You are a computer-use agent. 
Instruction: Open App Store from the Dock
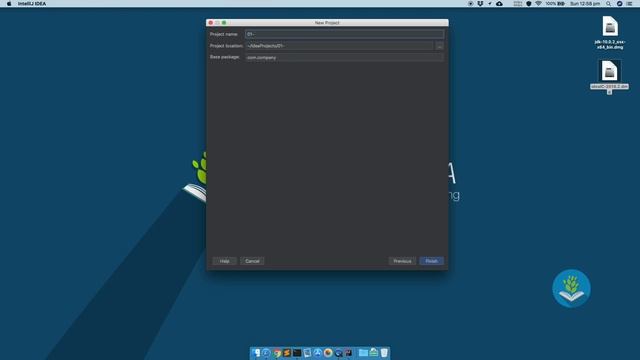click(x=318, y=353)
